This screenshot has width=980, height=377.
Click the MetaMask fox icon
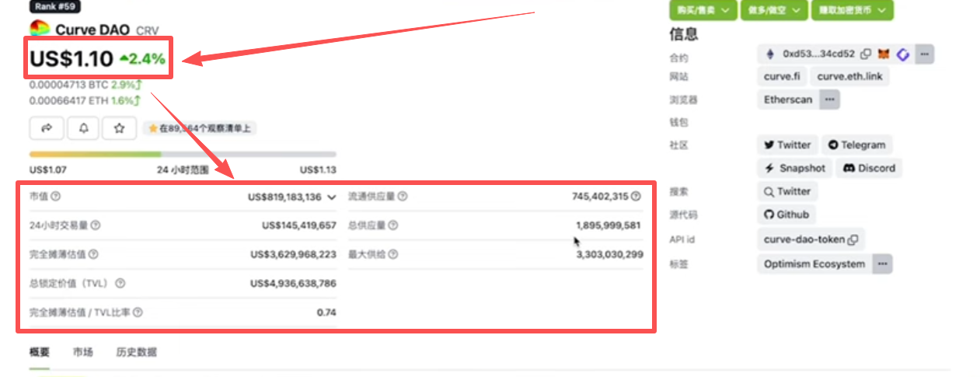coord(884,54)
